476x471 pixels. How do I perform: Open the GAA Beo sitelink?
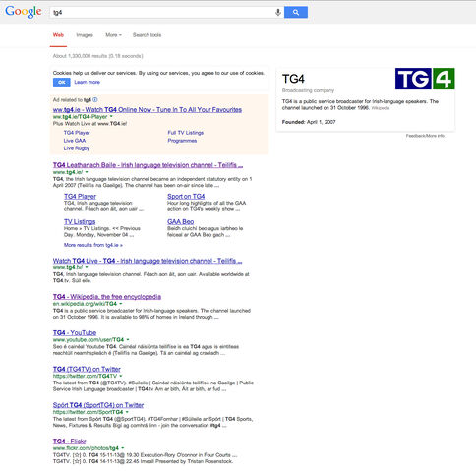point(180,221)
